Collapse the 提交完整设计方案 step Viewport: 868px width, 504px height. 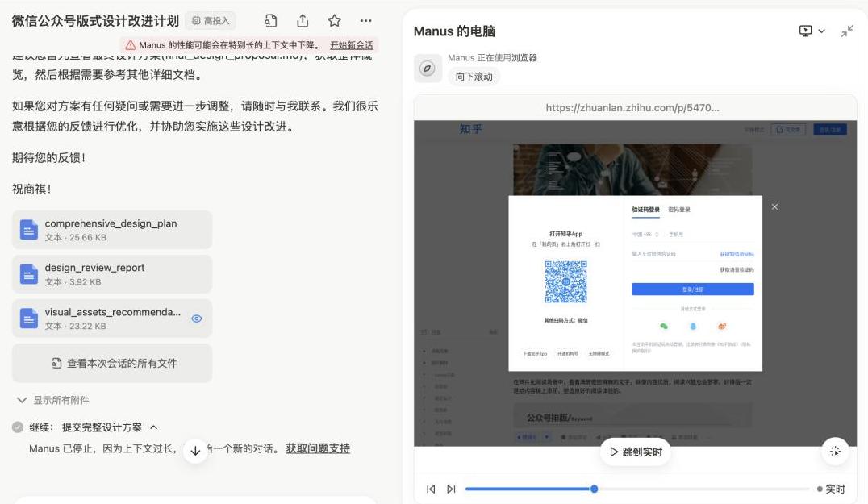click(x=154, y=427)
